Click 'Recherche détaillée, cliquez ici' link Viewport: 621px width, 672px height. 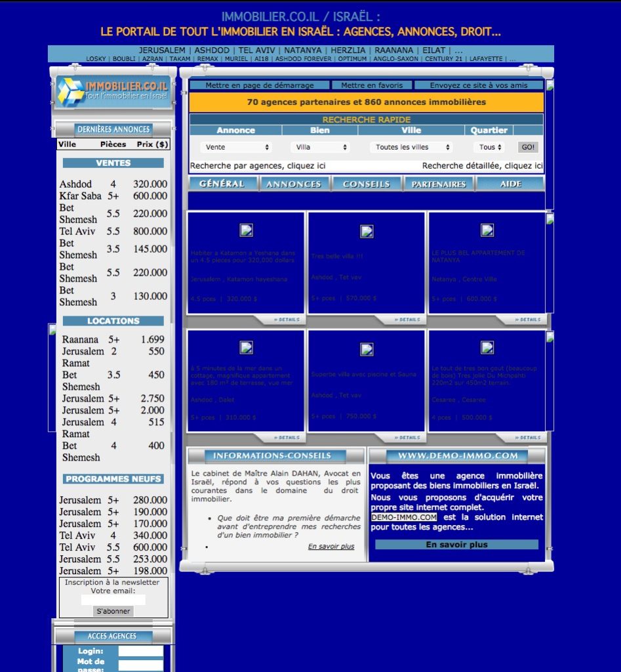(482, 166)
